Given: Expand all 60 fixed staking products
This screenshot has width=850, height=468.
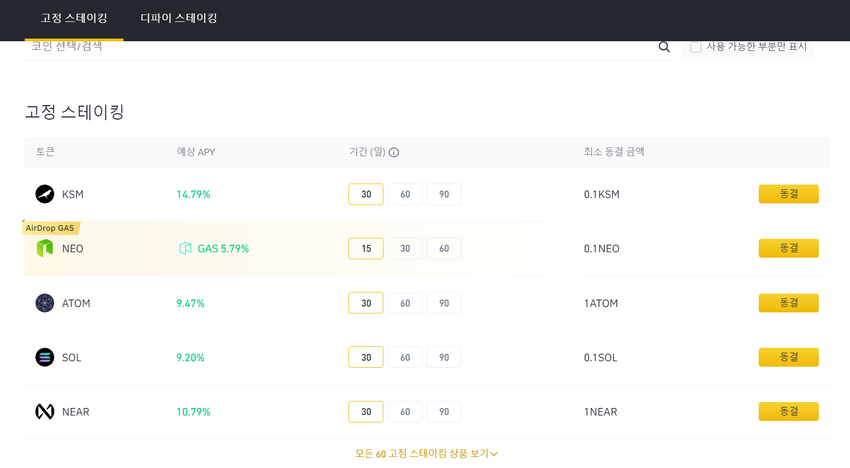Looking at the screenshot, I should [426, 453].
